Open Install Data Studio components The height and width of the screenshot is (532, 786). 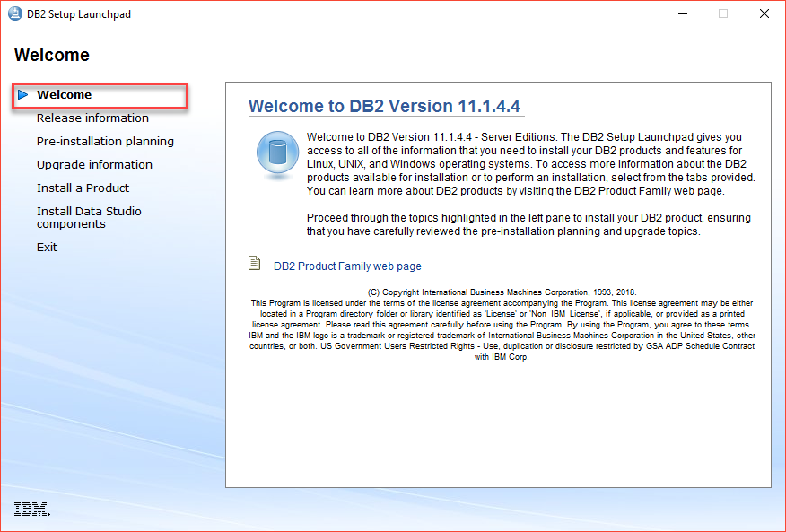point(89,218)
